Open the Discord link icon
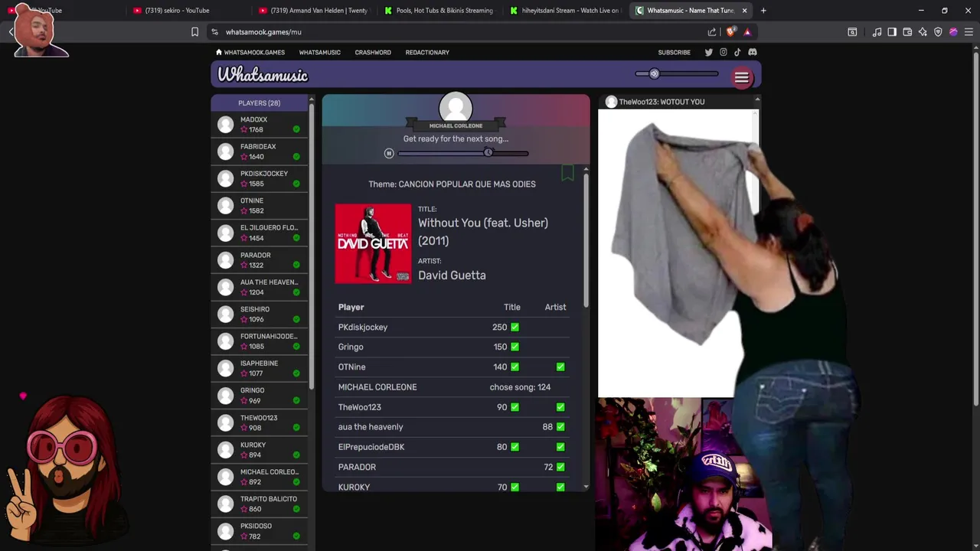Viewport: 980px width, 551px height. click(753, 52)
